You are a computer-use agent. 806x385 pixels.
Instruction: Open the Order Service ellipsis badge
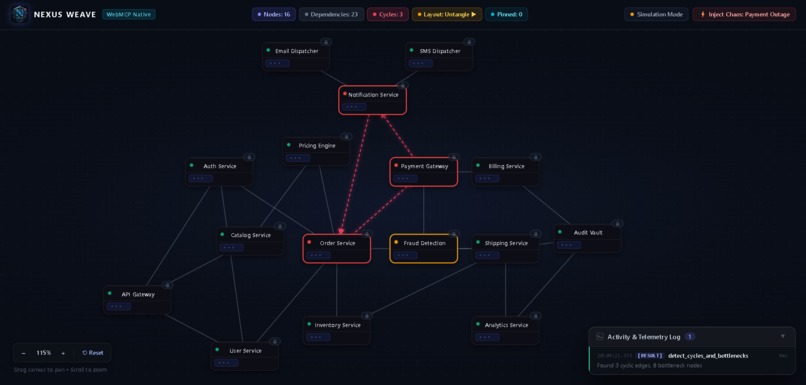pyautogui.click(x=318, y=255)
